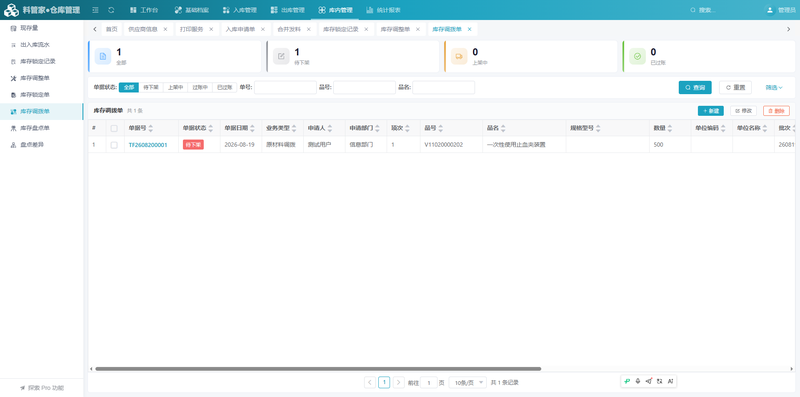Switch to the 供应商信息 tab
Image resolution: width=800 pixels, height=397 pixels.
click(x=143, y=29)
